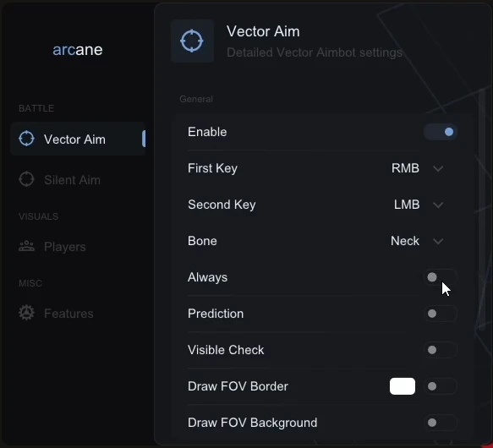Viewport: 493px width, 448px height.
Task: Click the gear icon next to Features
Action: point(26,313)
